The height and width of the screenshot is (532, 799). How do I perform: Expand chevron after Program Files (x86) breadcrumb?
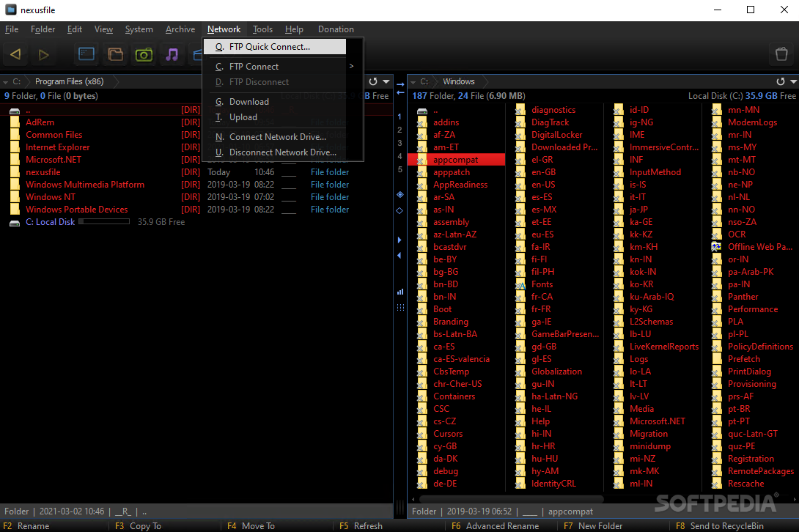pyautogui.click(x=115, y=81)
